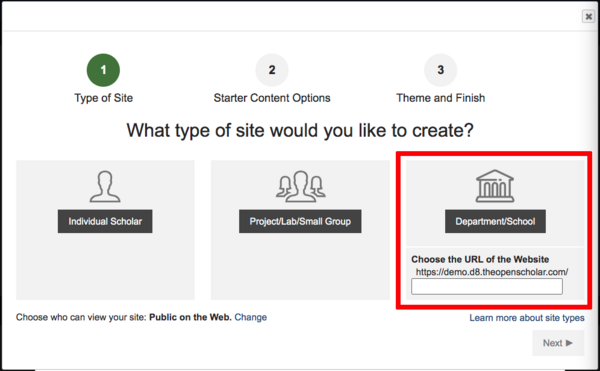Click the empty Individual Scholar card area
Image resolution: width=600 pixels, height=371 pixels.
coord(105,267)
